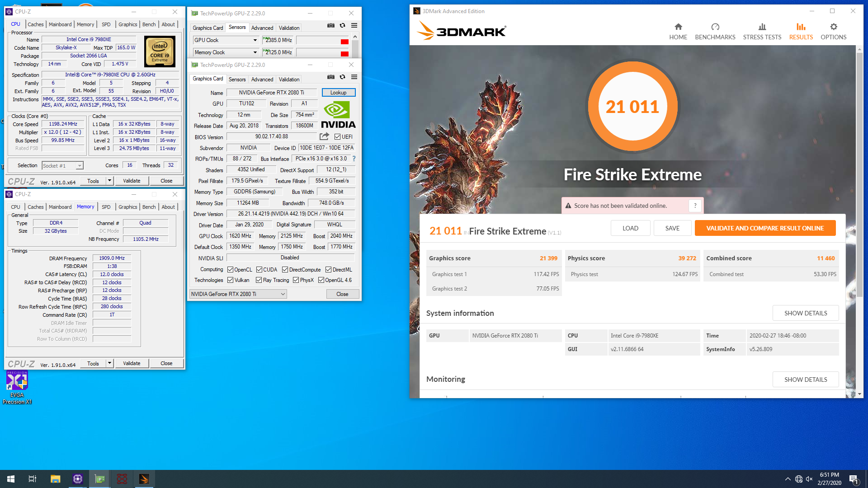Viewport: 868px width, 488px height.
Task: Open Advanced tab in GPU-Z Graphics Card window
Action: coord(262,80)
